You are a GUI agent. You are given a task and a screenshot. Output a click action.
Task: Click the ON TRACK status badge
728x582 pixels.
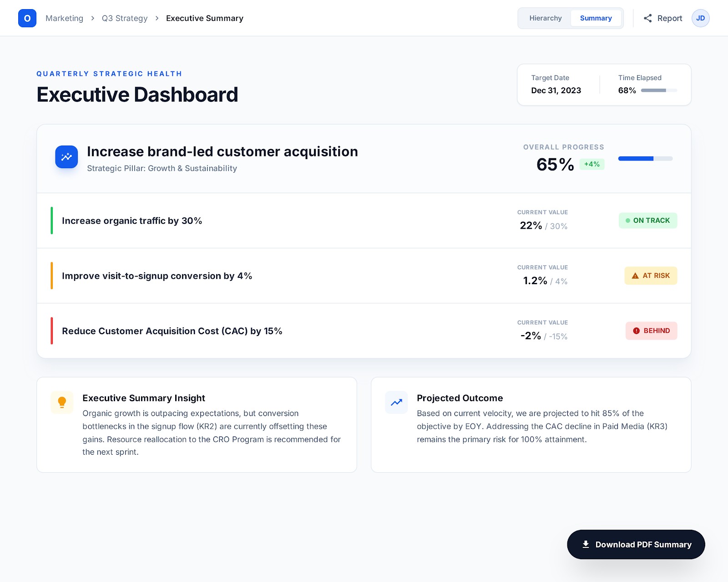648,221
